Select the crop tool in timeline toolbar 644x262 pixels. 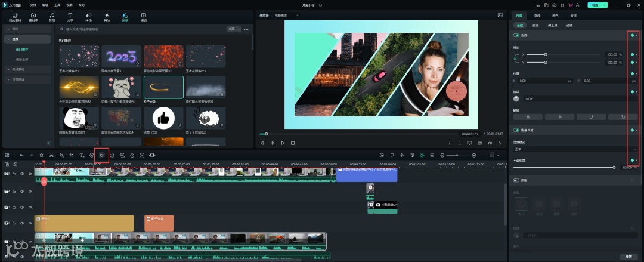(x=72, y=155)
